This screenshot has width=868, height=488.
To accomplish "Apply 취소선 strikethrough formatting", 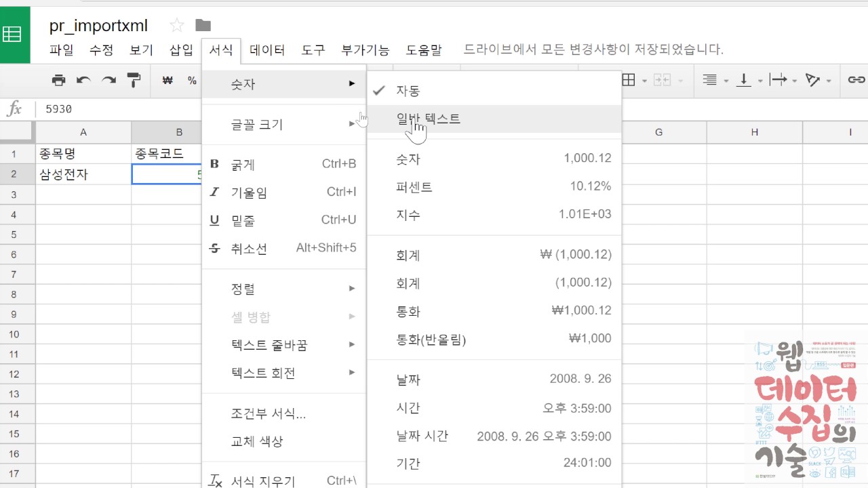I will 283,249.
